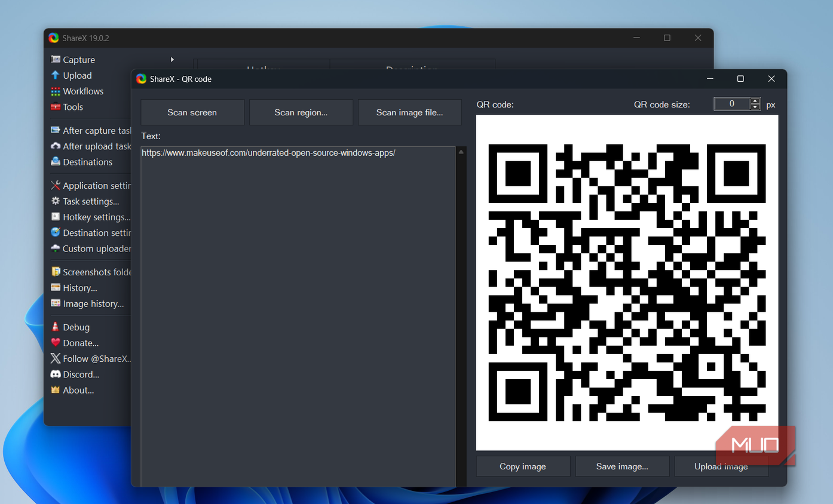Click the After capture tasks icon
This screenshot has width=833, height=504.
56,130
